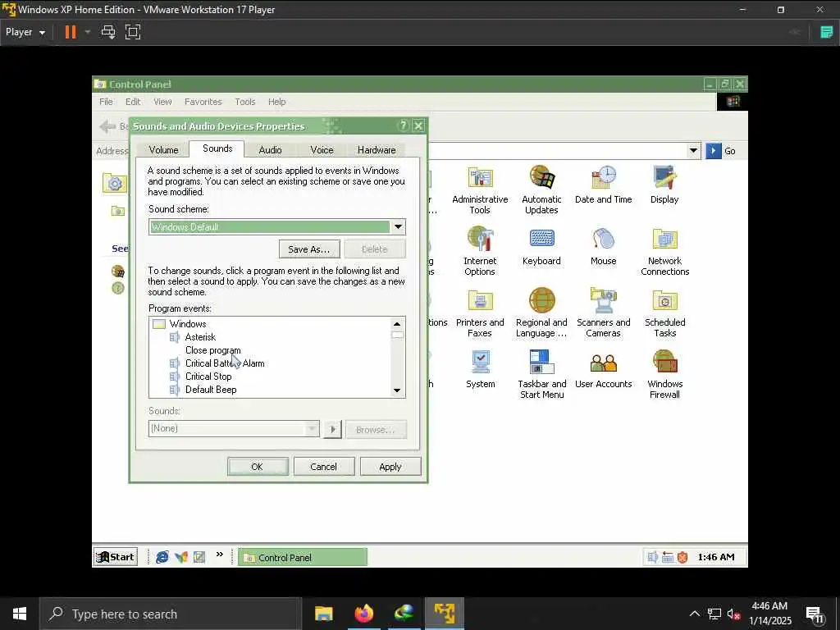Show hidden Windows tray icons chevron

click(694, 614)
